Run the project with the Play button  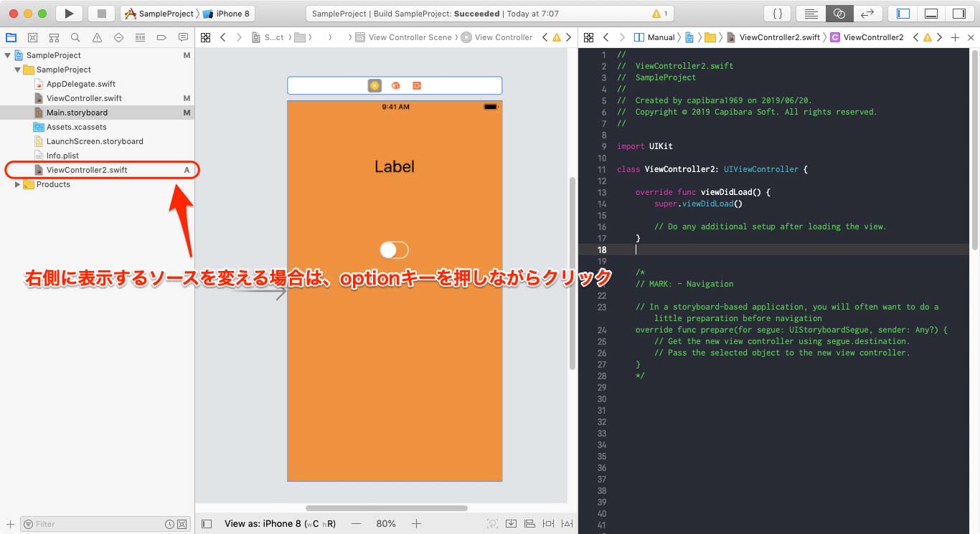(69, 13)
